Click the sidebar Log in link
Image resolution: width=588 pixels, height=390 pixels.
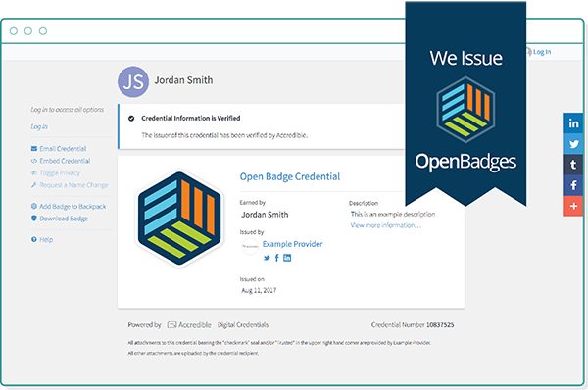pos(39,126)
